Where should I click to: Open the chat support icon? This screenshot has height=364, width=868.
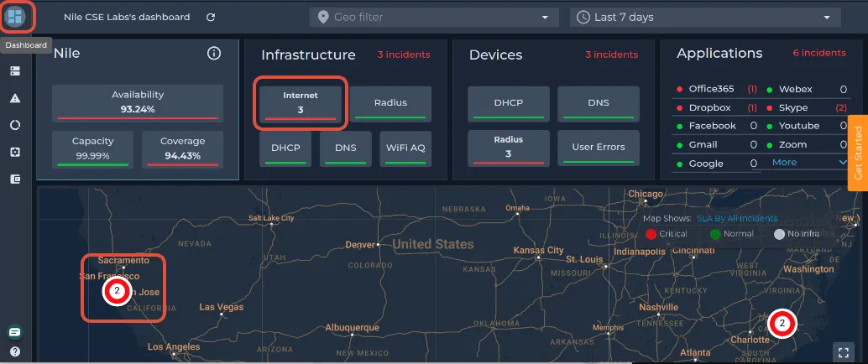(15, 332)
